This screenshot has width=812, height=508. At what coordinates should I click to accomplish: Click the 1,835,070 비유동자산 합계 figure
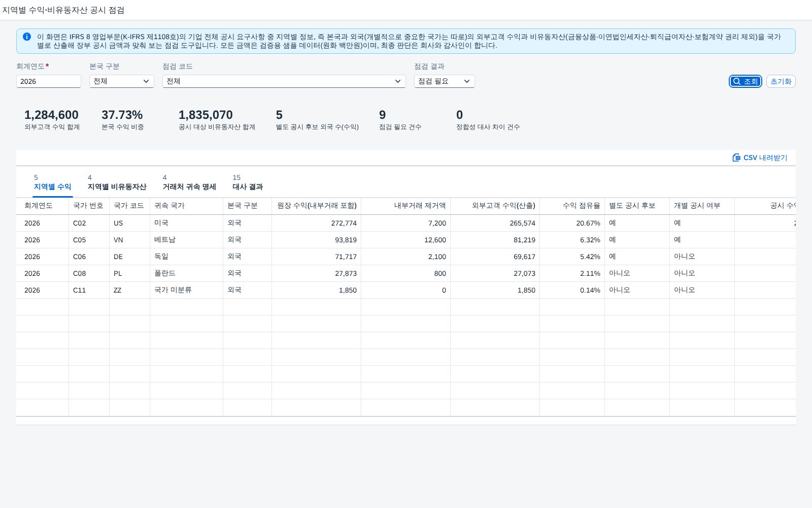206,115
